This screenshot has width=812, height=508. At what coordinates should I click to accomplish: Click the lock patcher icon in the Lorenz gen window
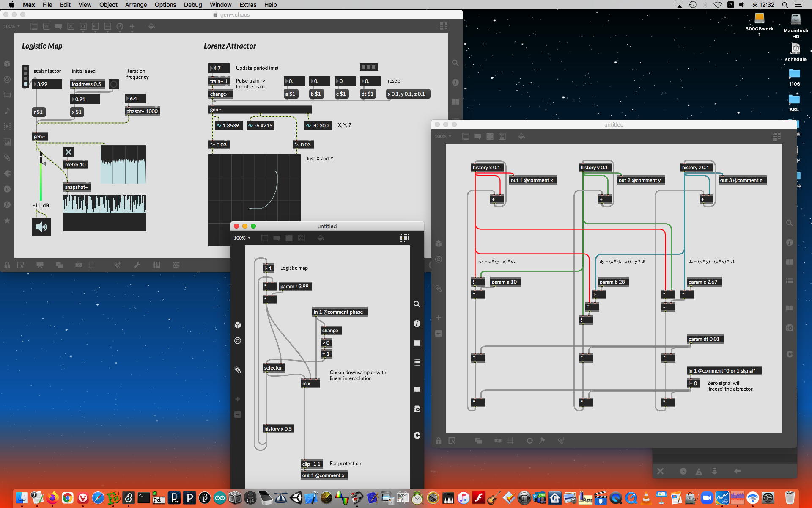point(439,441)
